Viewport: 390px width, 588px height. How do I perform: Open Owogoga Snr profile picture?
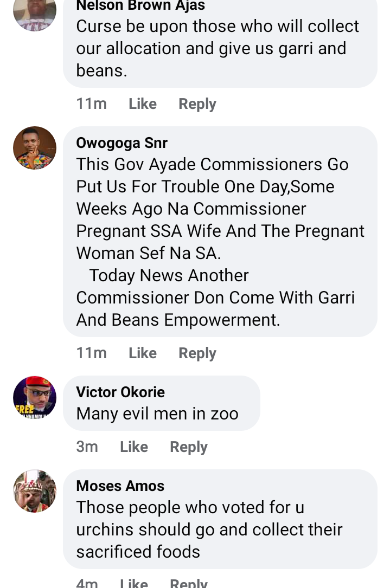[35, 148]
